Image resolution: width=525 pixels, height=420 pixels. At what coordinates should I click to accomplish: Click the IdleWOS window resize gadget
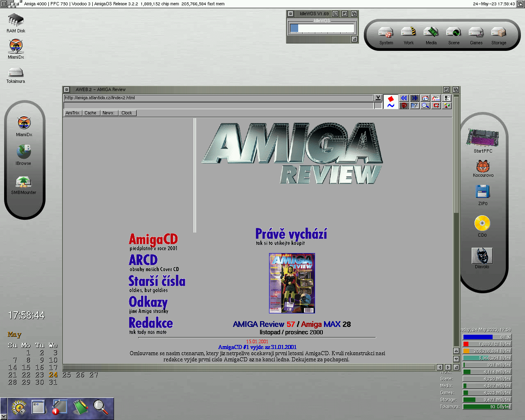tap(354, 39)
